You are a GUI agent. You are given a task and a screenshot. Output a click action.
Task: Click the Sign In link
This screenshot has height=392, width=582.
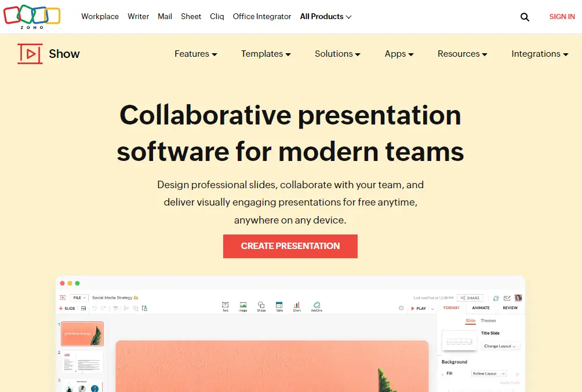pos(562,17)
